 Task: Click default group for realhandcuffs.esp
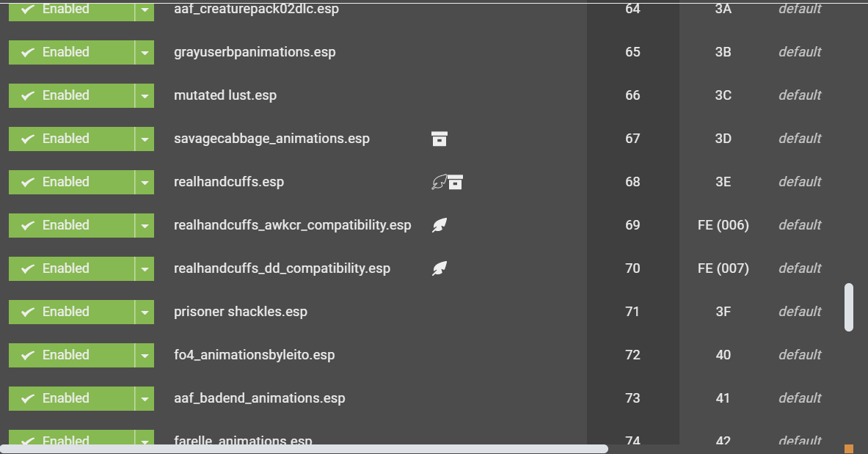pyautogui.click(x=800, y=182)
